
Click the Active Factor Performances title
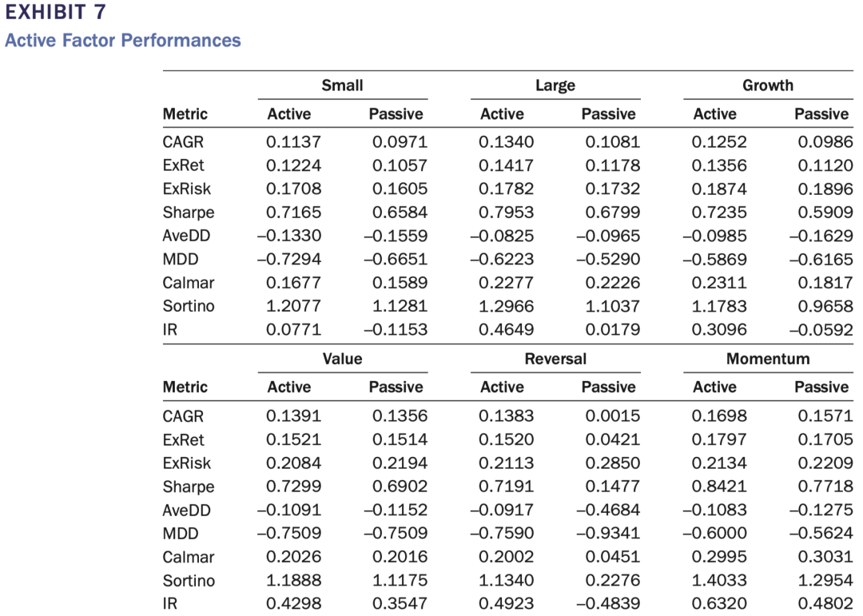(x=122, y=40)
